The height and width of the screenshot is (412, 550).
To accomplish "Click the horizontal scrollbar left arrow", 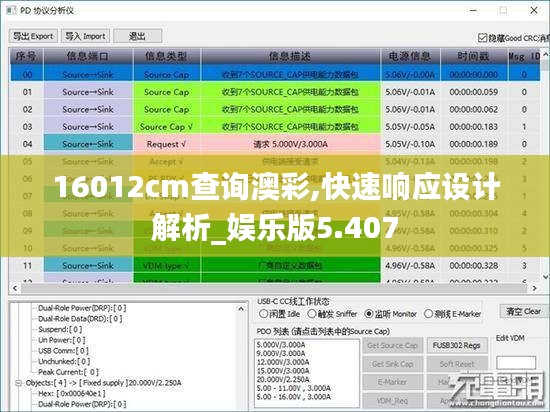I will (x=15, y=288).
